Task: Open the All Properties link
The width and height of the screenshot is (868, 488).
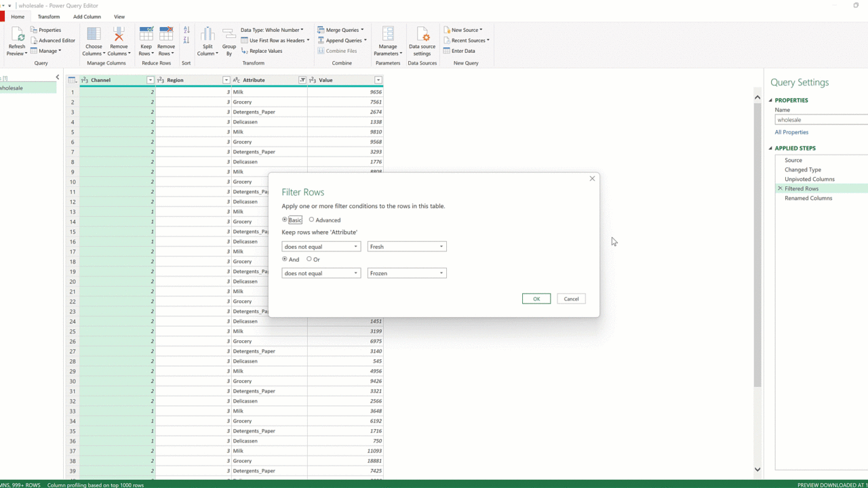Action: pos(791,132)
